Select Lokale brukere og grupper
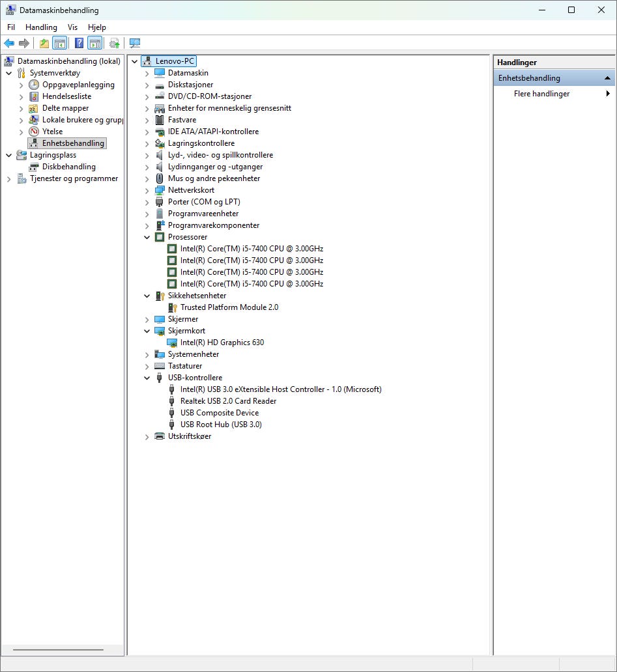Viewport: 617px width, 672px height. pos(82,120)
